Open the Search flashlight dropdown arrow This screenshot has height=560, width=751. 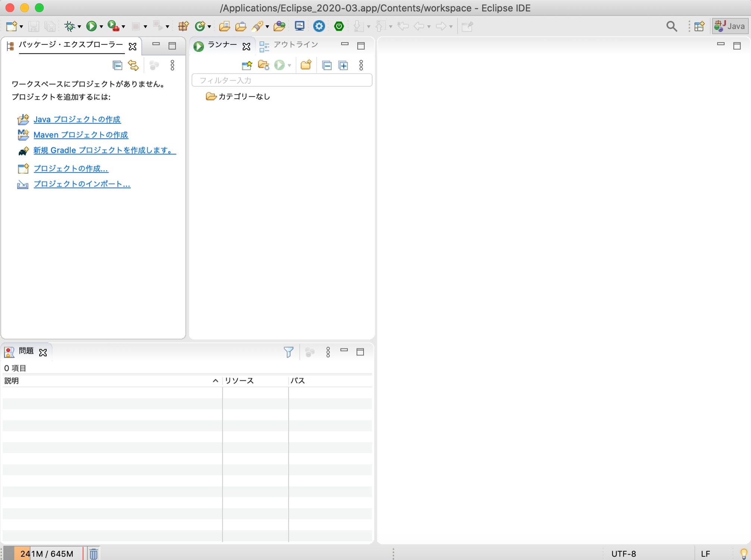click(x=267, y=26)
